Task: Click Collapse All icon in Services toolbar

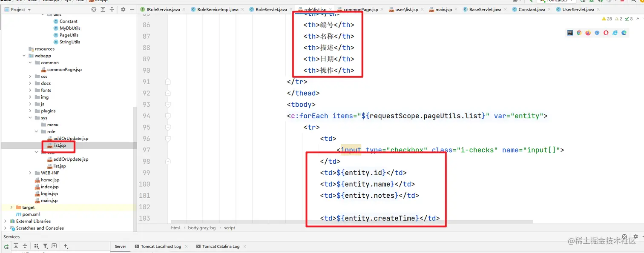Action: (x=25, y=246)
